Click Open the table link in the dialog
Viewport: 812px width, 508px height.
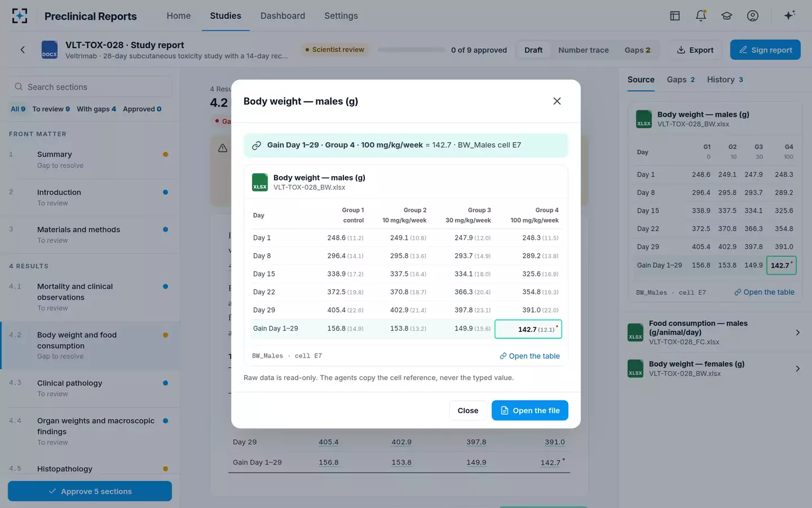[x=530, y=356]
